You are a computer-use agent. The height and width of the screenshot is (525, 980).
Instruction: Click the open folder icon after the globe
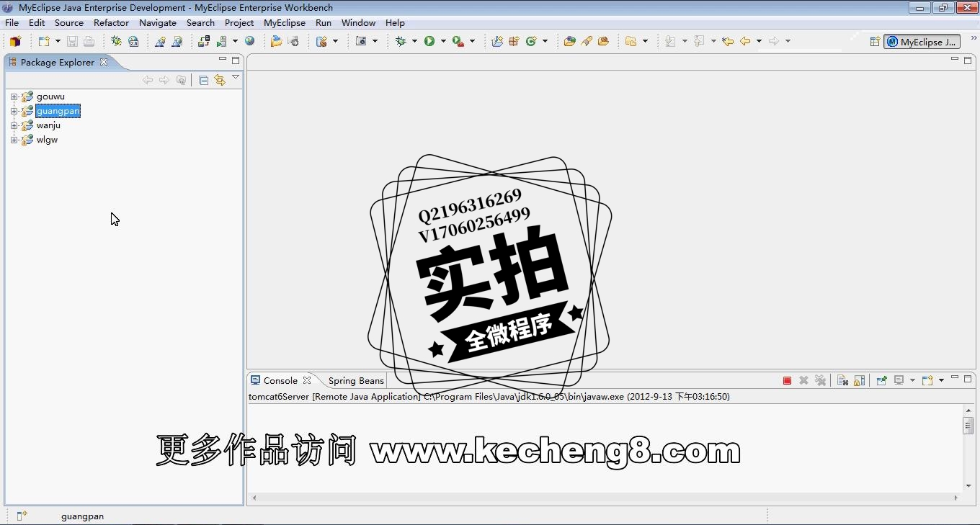pyautogui.click(x=276, y=41)
